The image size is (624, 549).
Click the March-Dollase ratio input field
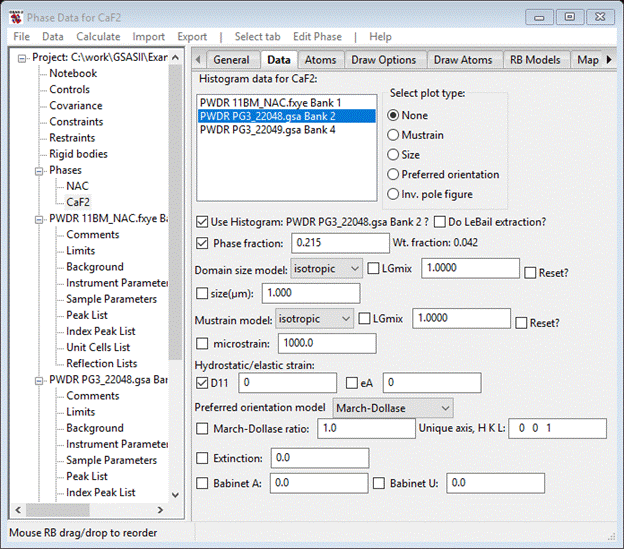364,428
